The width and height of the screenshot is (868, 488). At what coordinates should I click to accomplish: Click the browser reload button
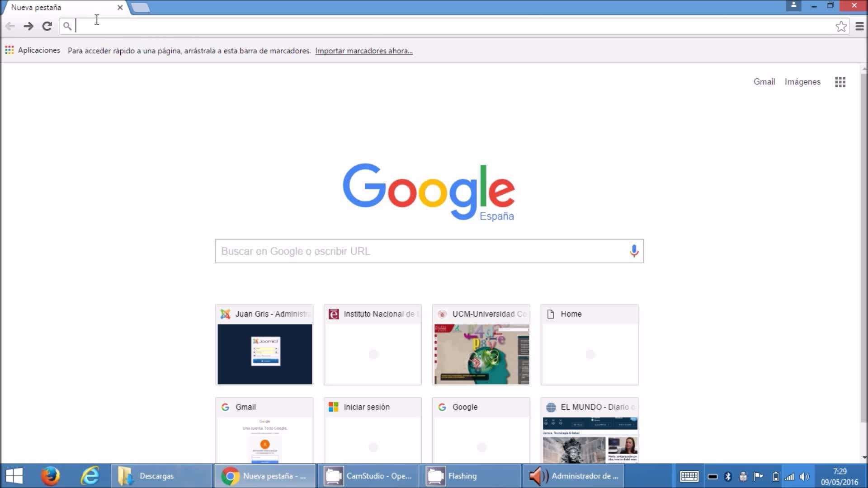(47, 26)
